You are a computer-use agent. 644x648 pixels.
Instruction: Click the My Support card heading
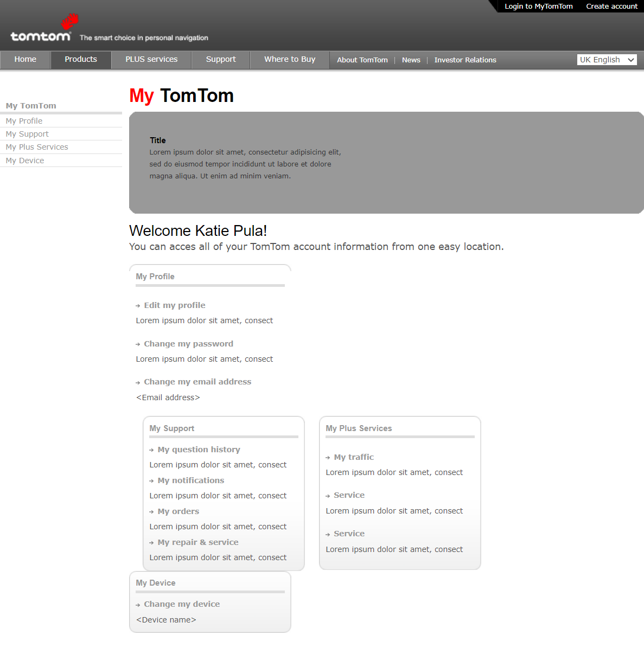click(x=171, y=428)
